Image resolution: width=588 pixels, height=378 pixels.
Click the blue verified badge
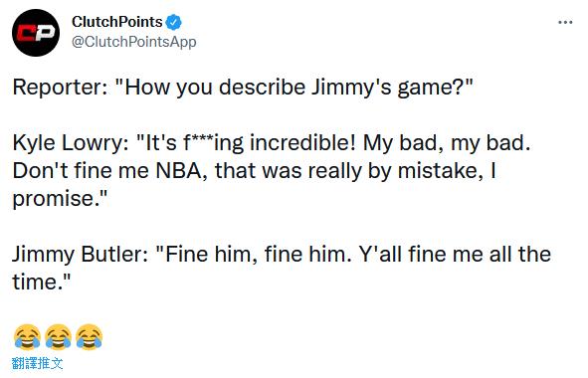click(x=174, y=23)
